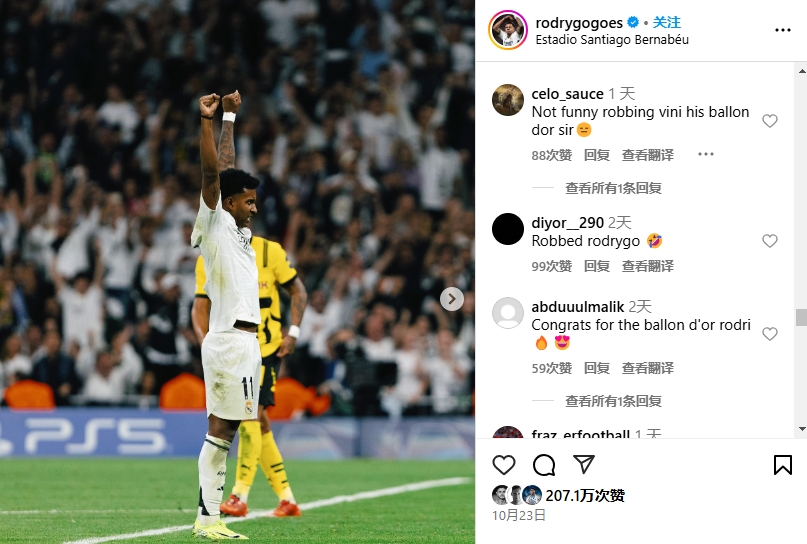This screenshot has height=544, width=807.
Task: Open Estadio Santiago Bernabéu location link
Action: (612, 40)
